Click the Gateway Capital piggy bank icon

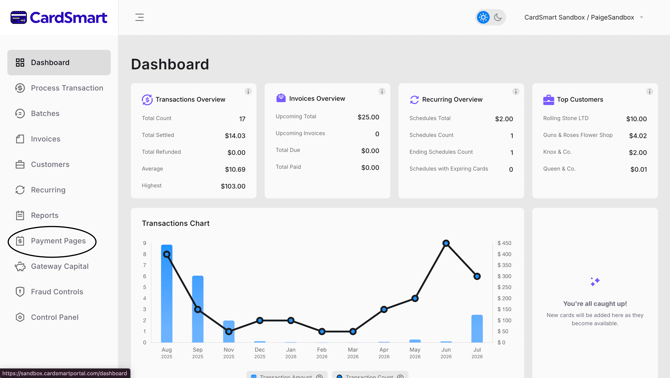pyautogui.click(x=20, y=266)
